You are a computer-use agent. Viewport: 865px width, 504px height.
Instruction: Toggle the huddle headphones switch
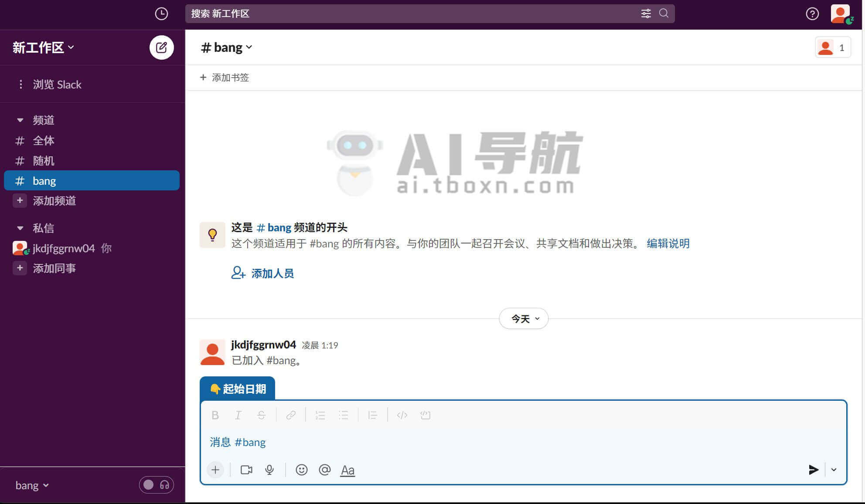pos(157,485)
